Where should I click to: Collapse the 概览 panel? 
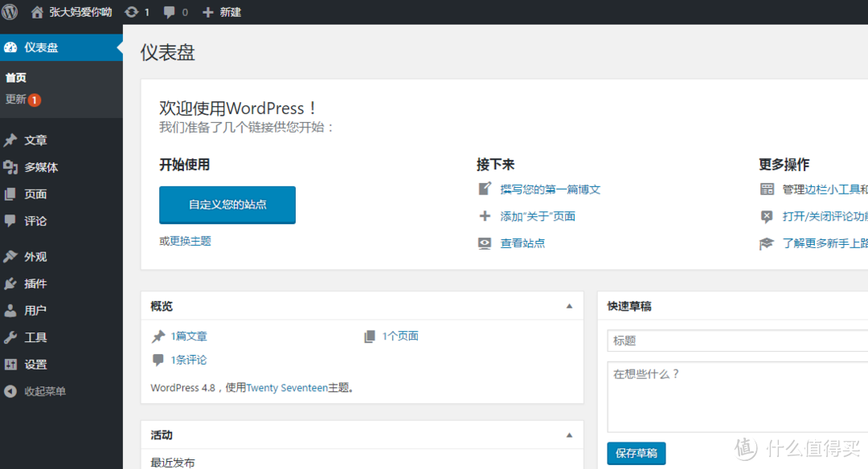pyautogui.click(x=569, y=307)
